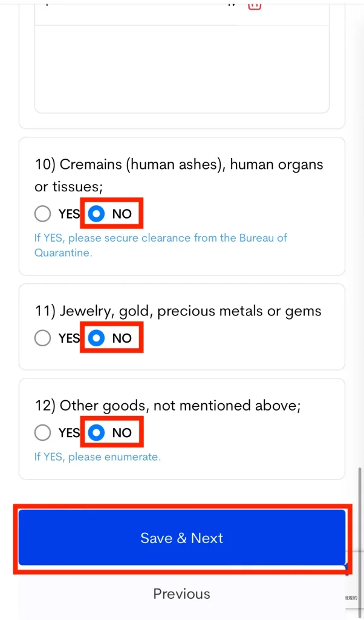Choose NO for other goods not mentioned
Viewport: 364px width, 620px height.
tap(97, 432)
